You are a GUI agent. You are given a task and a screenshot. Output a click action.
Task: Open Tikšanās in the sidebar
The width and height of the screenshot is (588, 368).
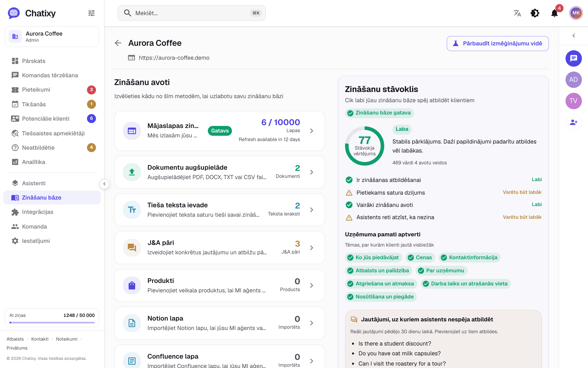[x=52, y=104]
